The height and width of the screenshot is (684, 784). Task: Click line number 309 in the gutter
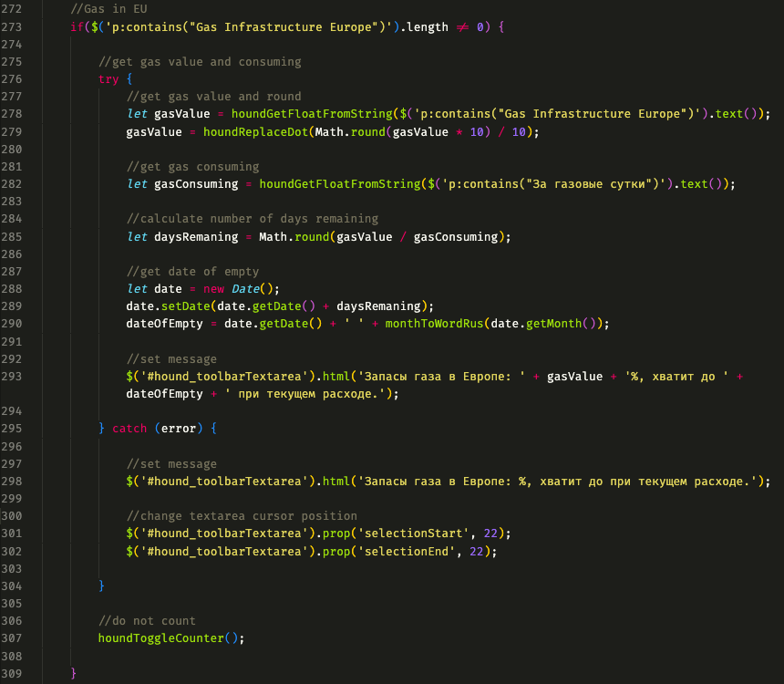12,673
